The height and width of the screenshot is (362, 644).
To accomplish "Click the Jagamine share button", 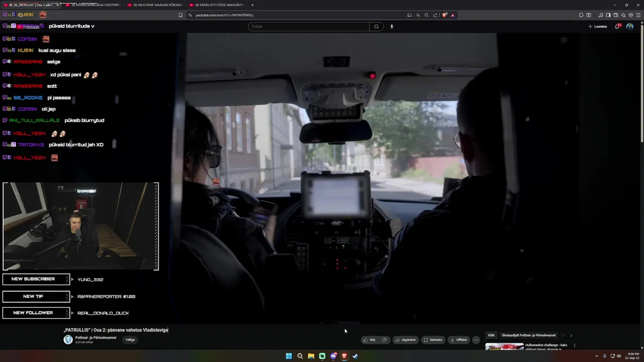I will tap(405, 340).
